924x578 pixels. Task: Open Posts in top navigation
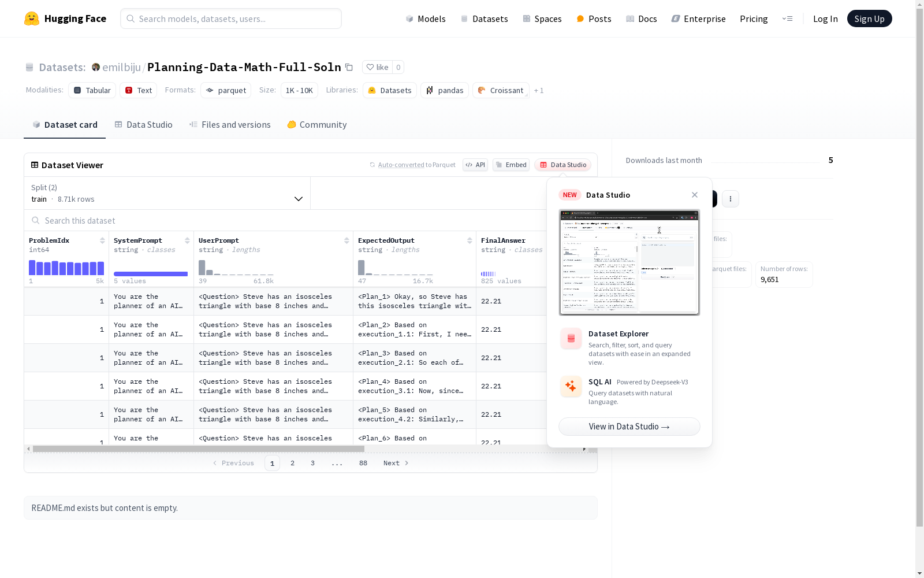click(x=594, y=18)
